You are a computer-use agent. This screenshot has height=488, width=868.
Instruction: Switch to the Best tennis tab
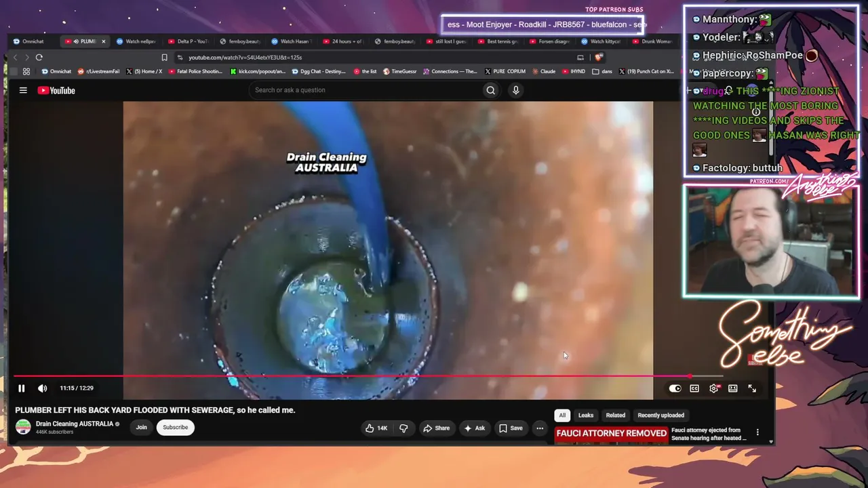click(x=498, y=41)
